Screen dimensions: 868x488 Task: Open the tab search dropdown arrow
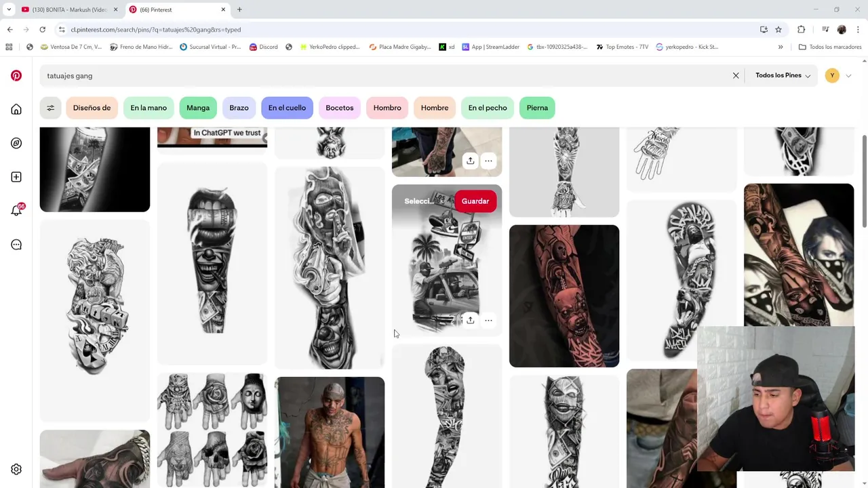point(9,9)
